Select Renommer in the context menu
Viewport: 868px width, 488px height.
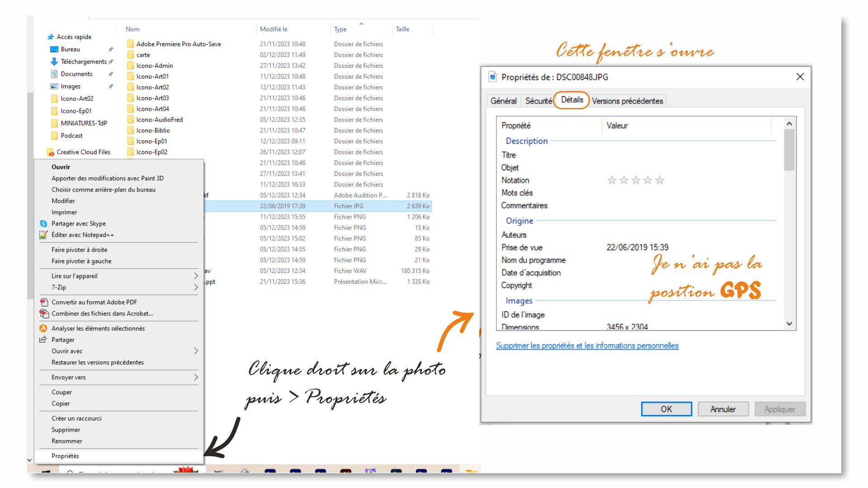[118, 441]
